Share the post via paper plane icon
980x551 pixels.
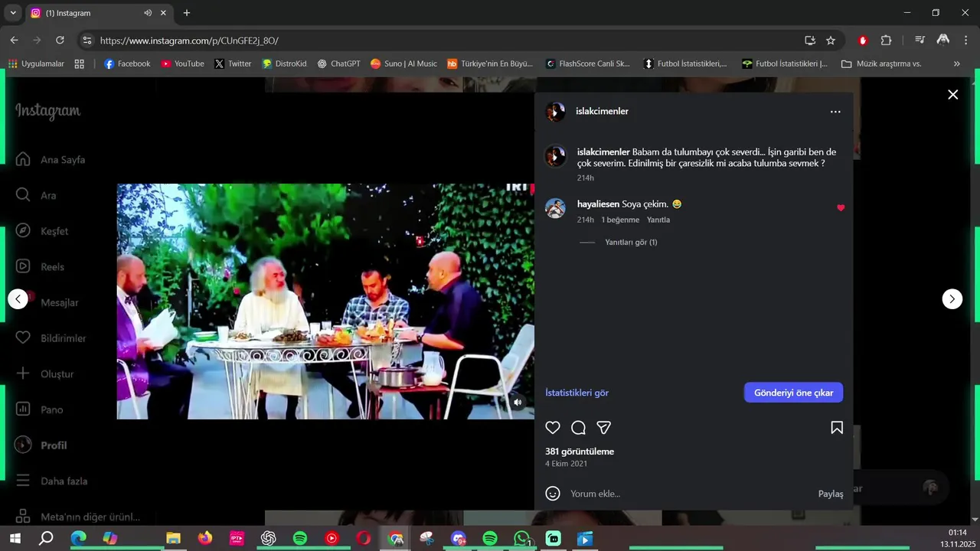click(x=603, y=428)
